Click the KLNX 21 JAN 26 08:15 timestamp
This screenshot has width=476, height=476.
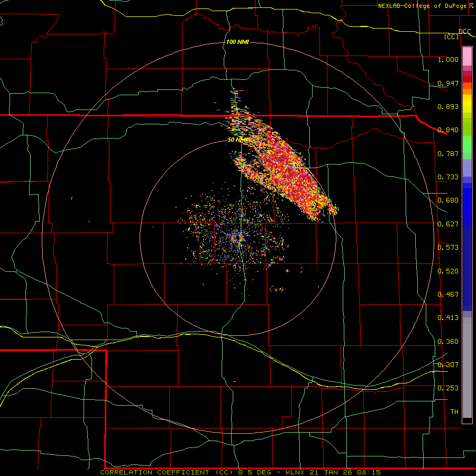click(333, 472)
